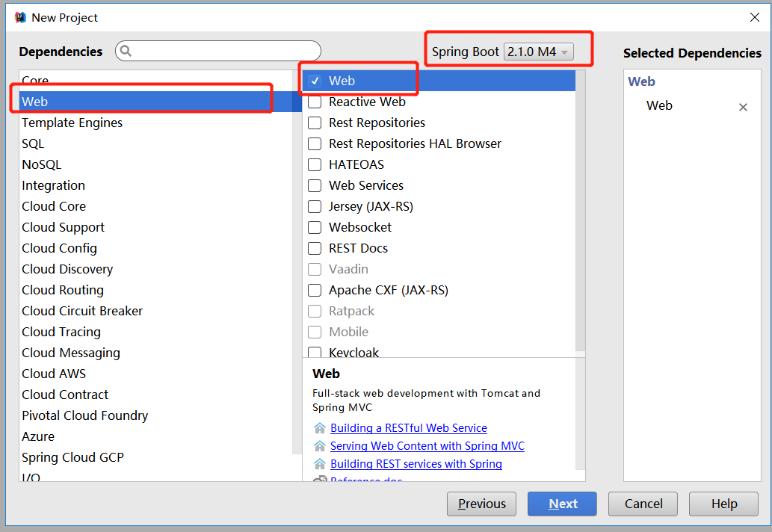Select the Template Engines category
The height and width of the screenshot is (532, 772).
72,123
